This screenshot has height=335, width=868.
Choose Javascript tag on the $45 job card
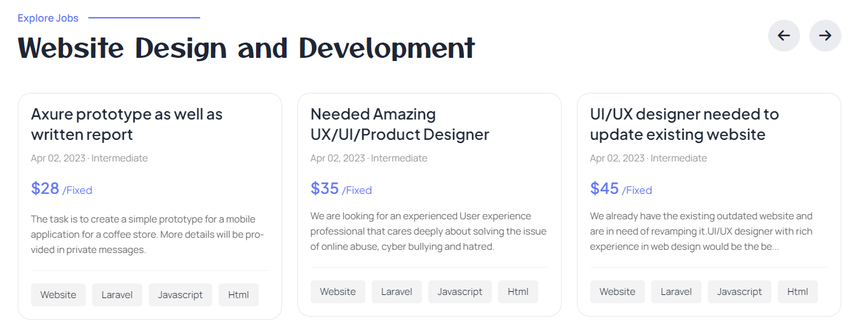pyautogui.click(x=740, y=292)
